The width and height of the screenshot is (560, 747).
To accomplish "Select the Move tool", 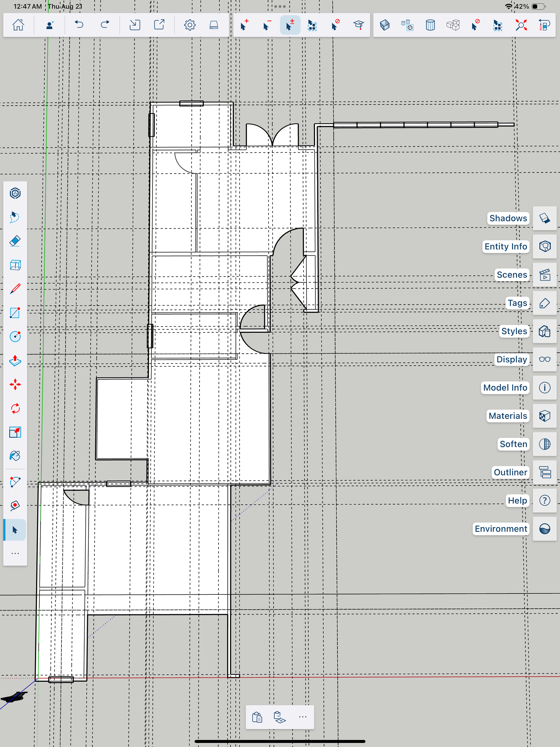I will click(x=15, y=385).
